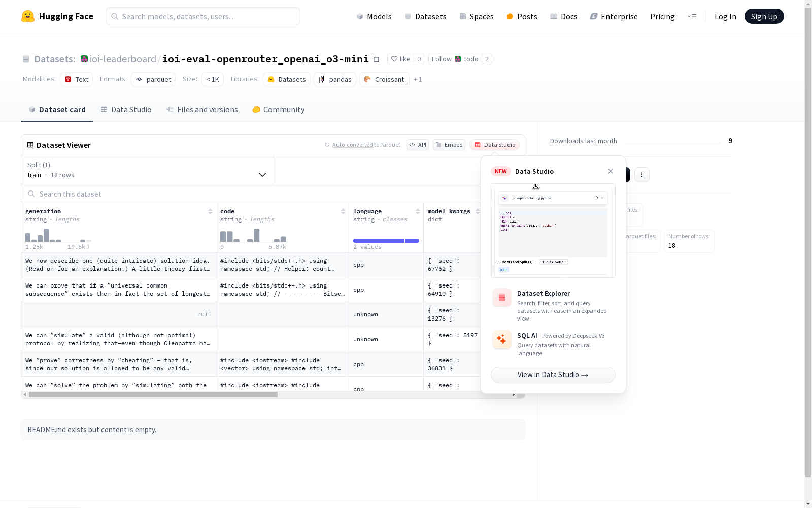Select the cell starting 'We can prove that'
Image resolution: width=812 pixels, height=508 pixels.
pos(119,290)
